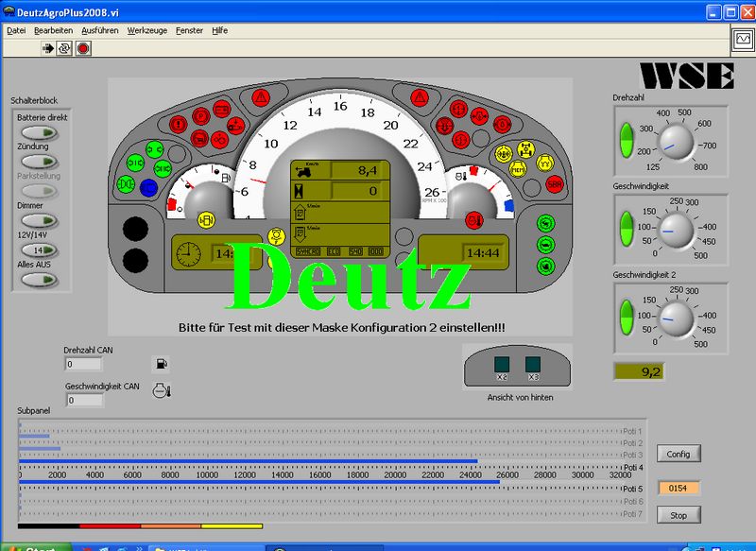This screenshot has width=756, height=551.
Task: Open the Datei menu
Action: pos(16,30)
